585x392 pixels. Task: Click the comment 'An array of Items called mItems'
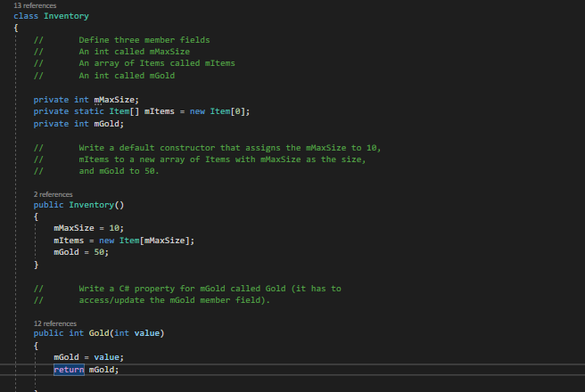pyautogui.click(x=157, y=63)
